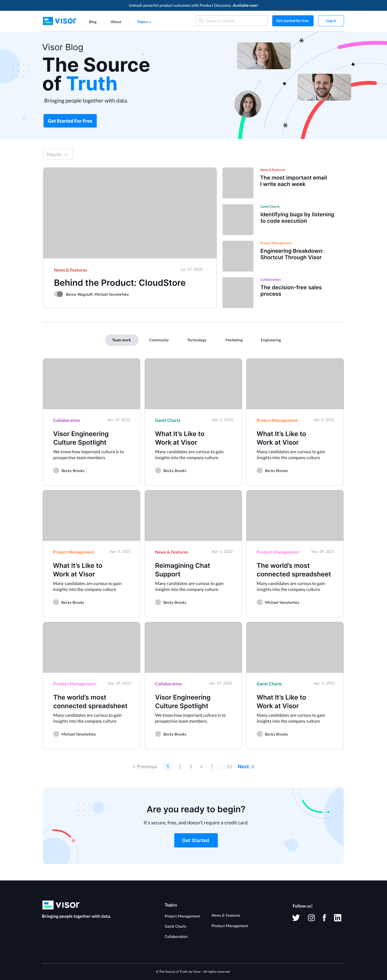This screenshot has width=387, height=980.
Task: Open the Behind the Product: CloudStore thumbnail
Action: pos(130,213)
